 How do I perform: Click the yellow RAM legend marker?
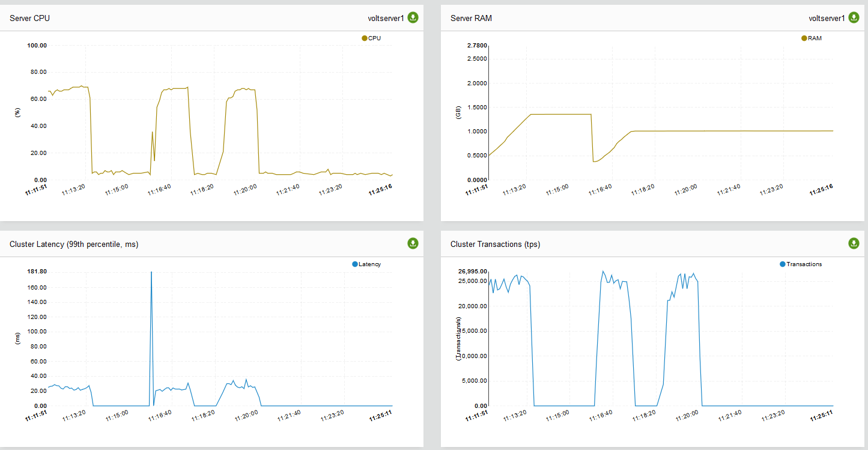tap(803, 37)
